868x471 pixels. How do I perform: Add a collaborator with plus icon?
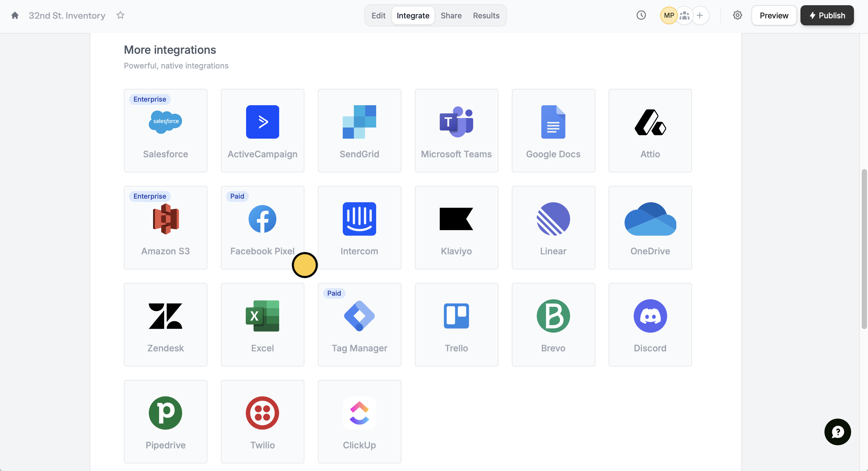point(700,15)
